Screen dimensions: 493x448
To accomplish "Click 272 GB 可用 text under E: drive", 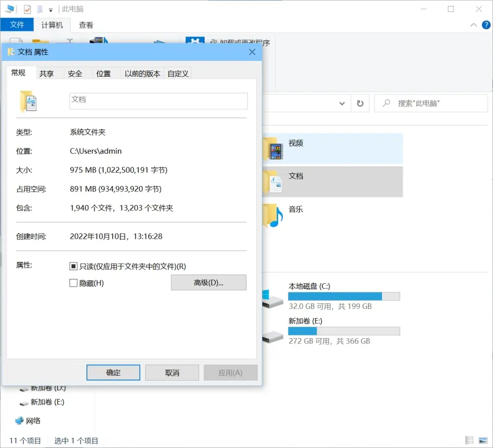I will coord(329,341).
